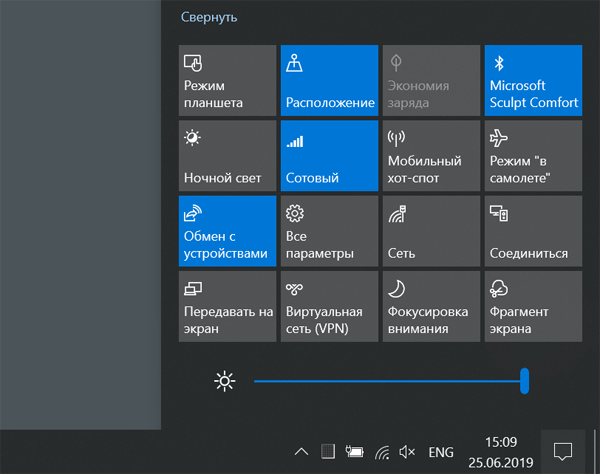Switch input language via ENG indicator
The width and height of the screenshot is (600, 474).
coord(441,452)
